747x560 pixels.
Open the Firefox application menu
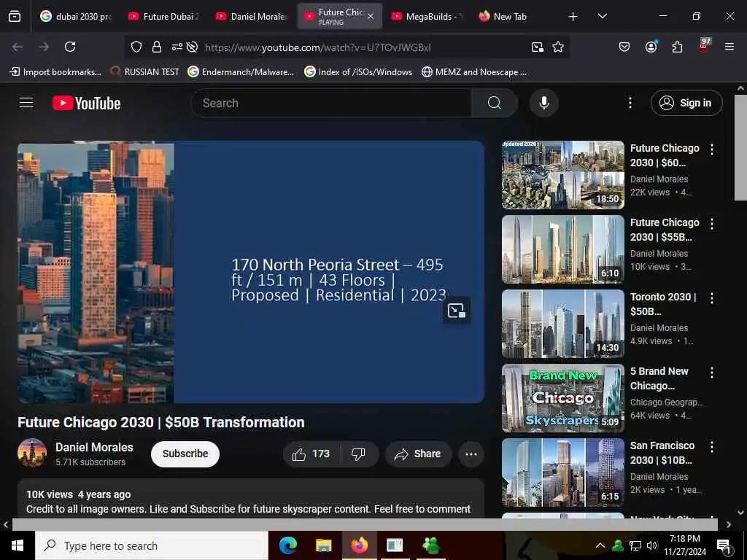[x=729, y=47]
